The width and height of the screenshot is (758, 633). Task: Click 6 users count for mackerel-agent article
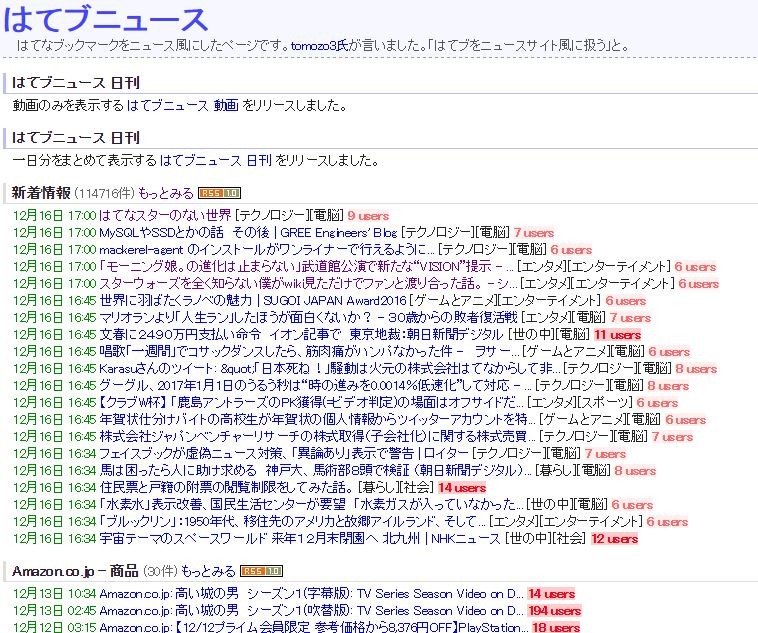point(571,250)
